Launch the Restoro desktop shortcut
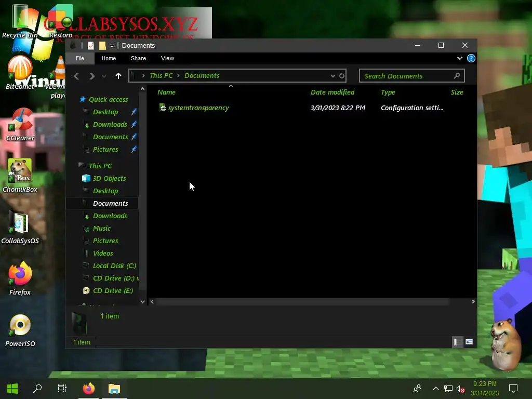Image resolution: width=532 pixels, height=399 pixels. pos(61,21)
